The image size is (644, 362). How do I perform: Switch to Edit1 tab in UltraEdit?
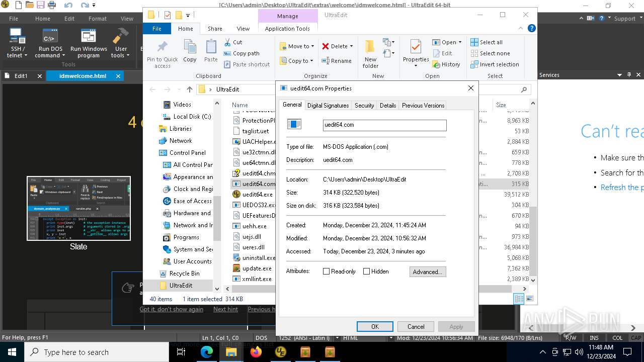21,76
